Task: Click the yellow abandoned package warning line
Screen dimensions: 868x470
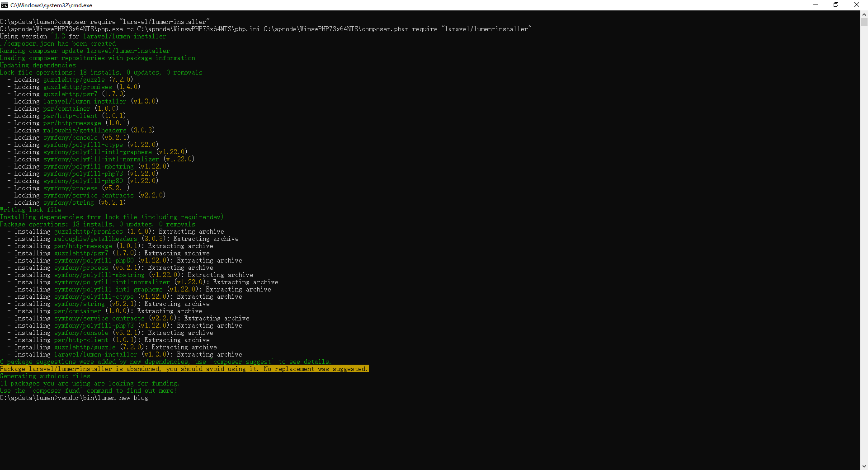Action: (x=184, y=369)
